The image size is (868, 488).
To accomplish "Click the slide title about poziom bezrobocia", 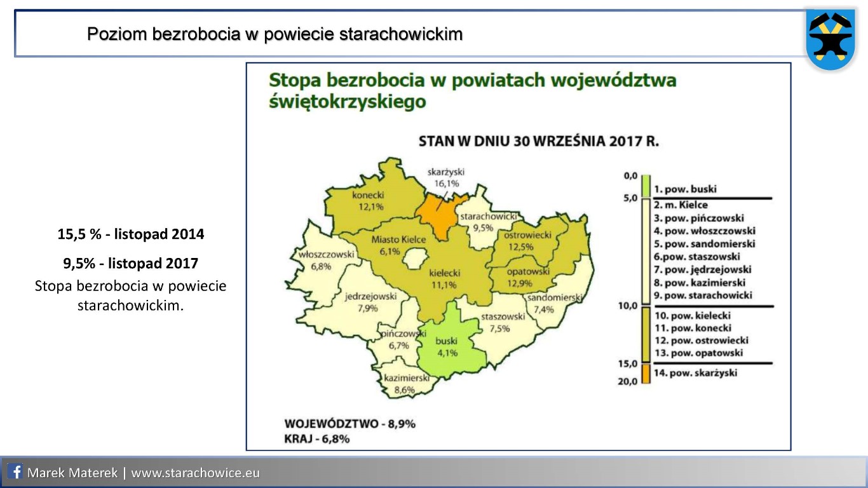I will (x=275, y=34).
